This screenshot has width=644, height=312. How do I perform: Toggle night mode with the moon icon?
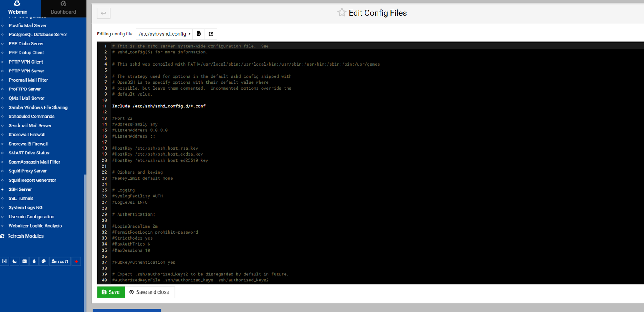point(14,261)
